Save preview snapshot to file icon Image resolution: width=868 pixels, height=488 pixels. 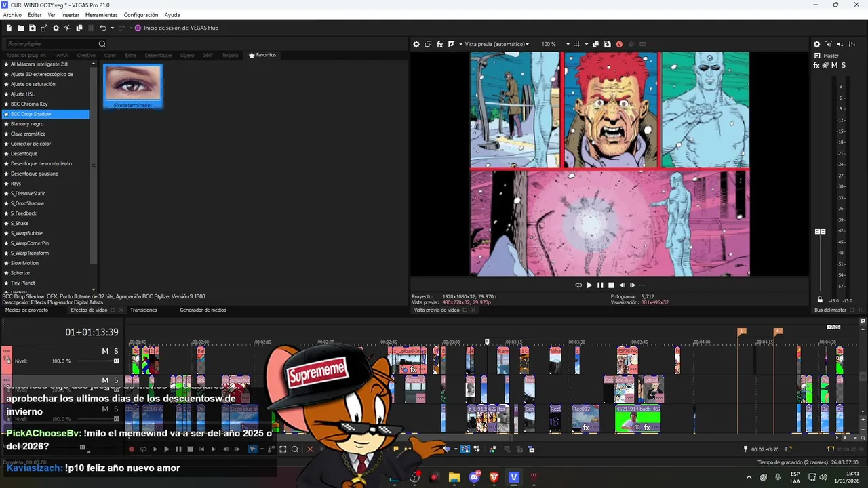[x=607, y=44]
